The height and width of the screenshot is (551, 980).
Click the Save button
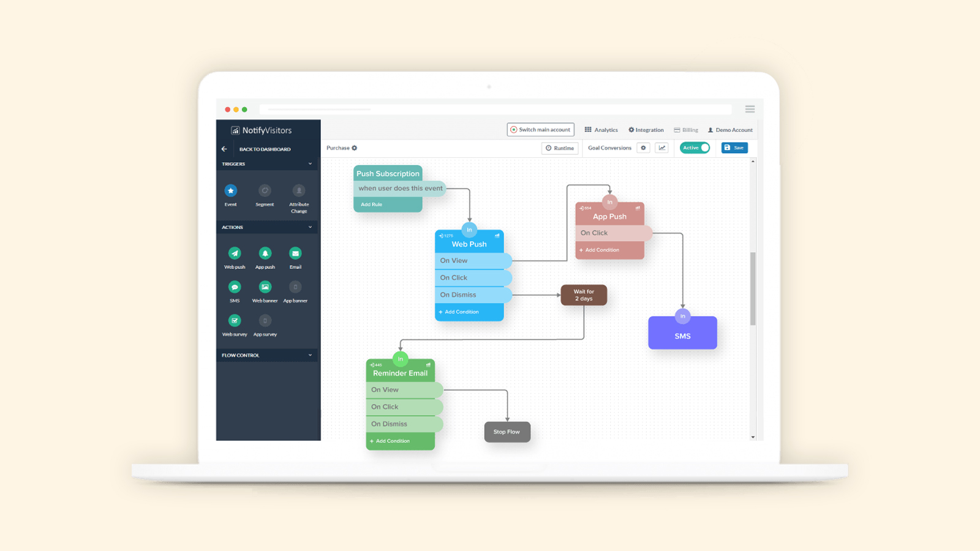pos(734,148)
